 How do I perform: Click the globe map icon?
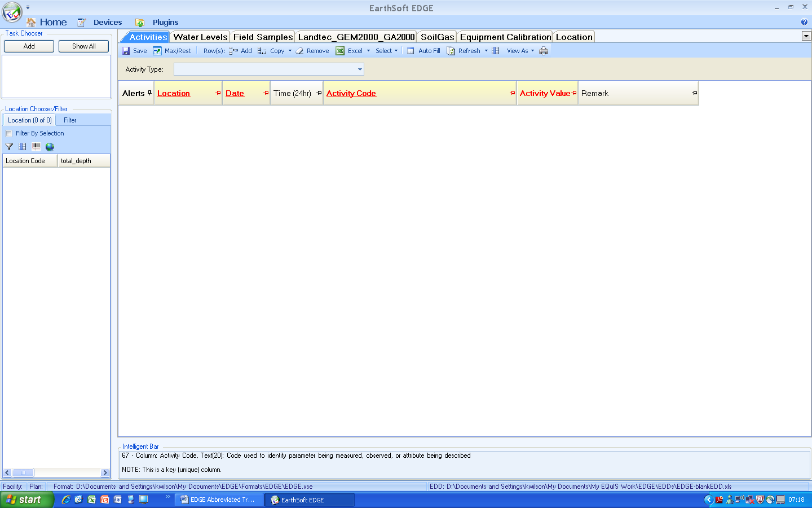[50, 147]
